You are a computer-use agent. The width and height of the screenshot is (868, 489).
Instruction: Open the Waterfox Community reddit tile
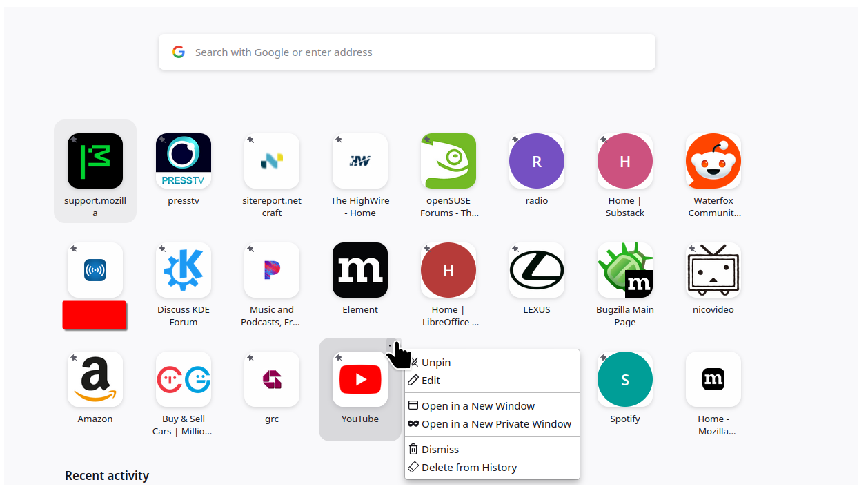[x=713, y=161]
